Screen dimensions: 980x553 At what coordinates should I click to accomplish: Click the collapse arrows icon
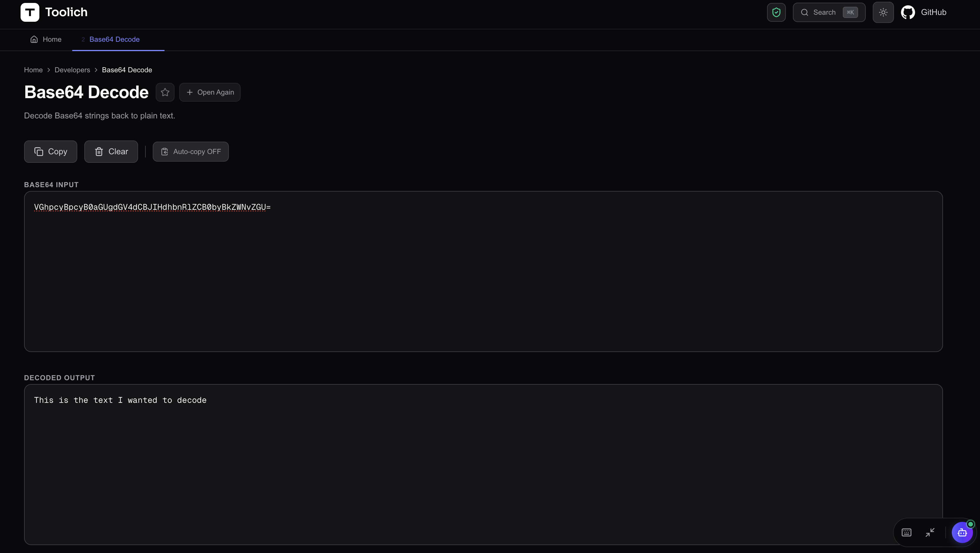click(930, 532)
